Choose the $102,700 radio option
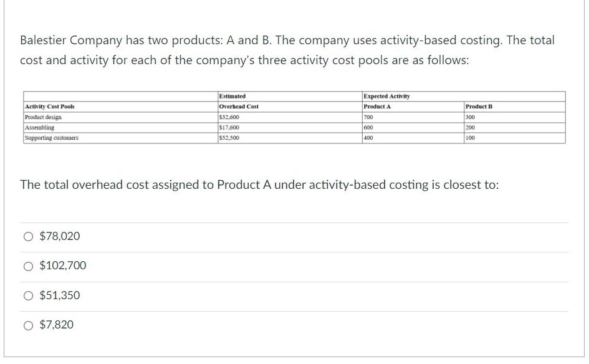589x364 pixels. [x=28, y=266]
